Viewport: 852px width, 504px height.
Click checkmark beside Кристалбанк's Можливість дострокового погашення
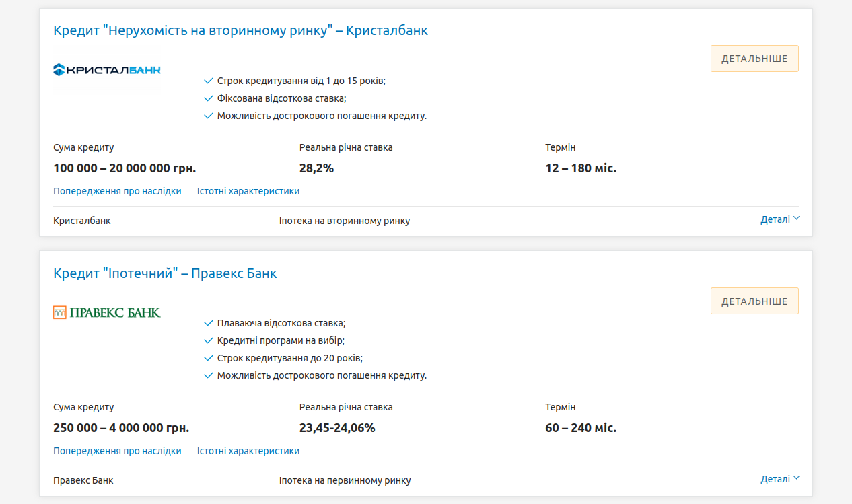pos(209,116)
